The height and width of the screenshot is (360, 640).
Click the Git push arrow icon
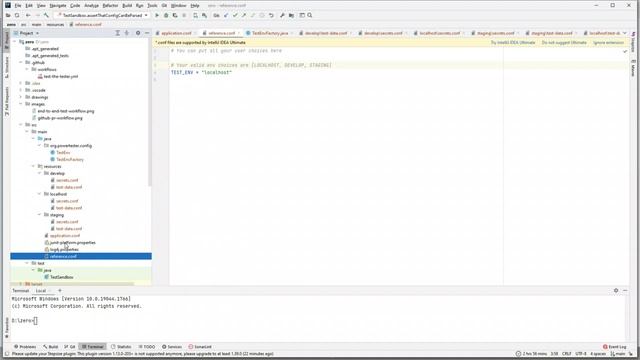tap(244, 15)
